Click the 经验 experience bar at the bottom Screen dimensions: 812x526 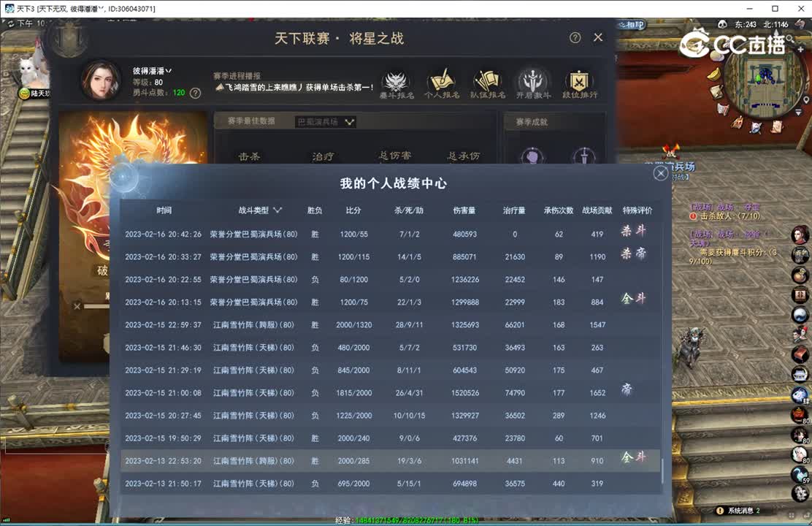coord(406,519)
